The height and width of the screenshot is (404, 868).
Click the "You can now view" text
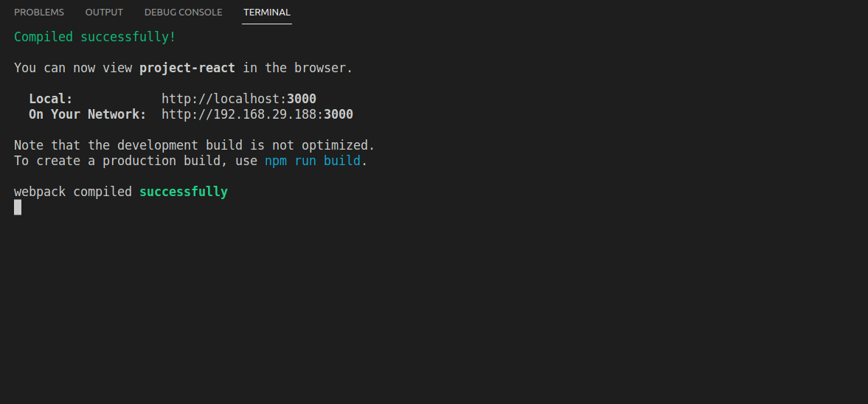point(73,68)
